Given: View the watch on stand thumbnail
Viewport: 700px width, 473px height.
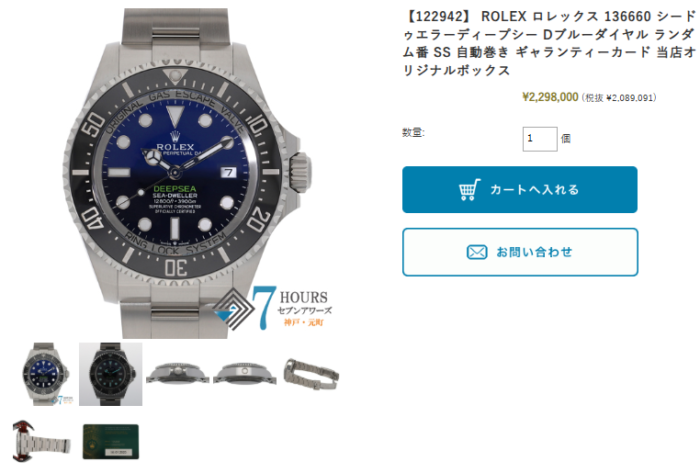Looking at the screenshot, I should pyautogui.click(x=41, y=441).
